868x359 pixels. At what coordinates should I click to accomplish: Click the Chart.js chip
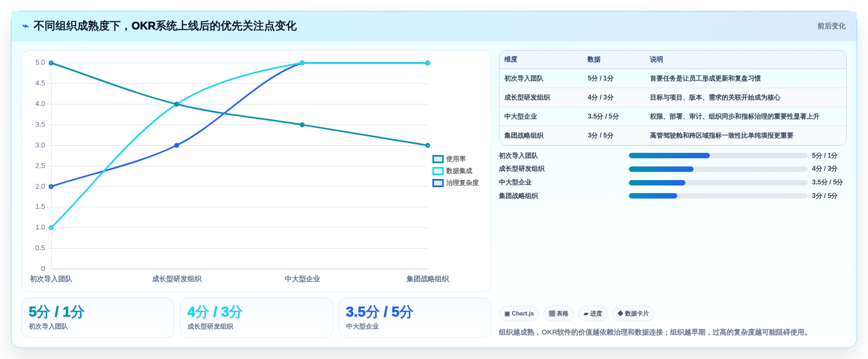point(519,314)
